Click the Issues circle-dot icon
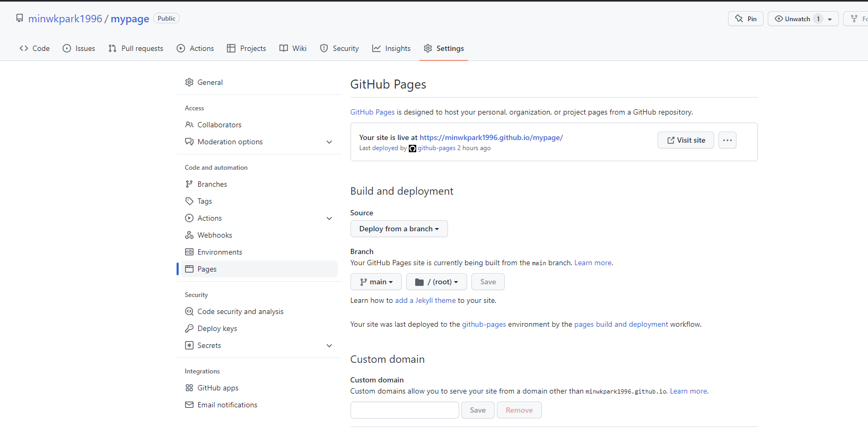Viewport: 868px width, 436px height. 67,48
